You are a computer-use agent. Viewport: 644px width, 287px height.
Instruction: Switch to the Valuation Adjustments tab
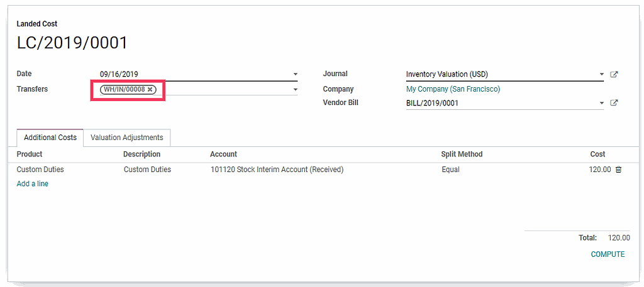coord(126,138)
